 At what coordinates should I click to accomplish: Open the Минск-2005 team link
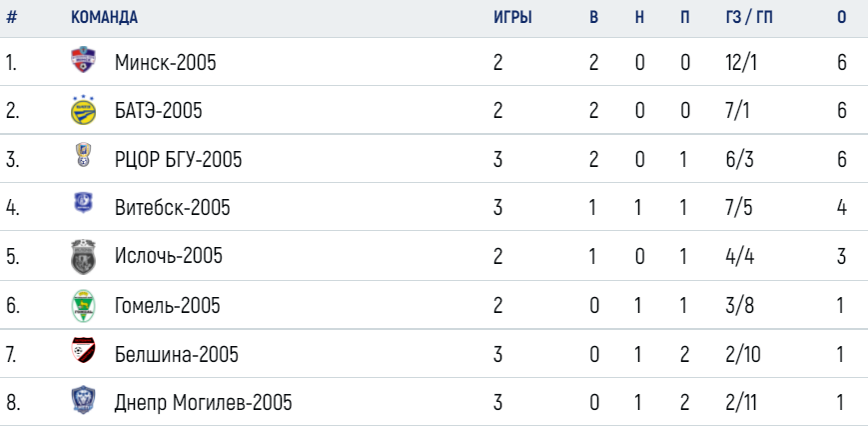(166, 63)
